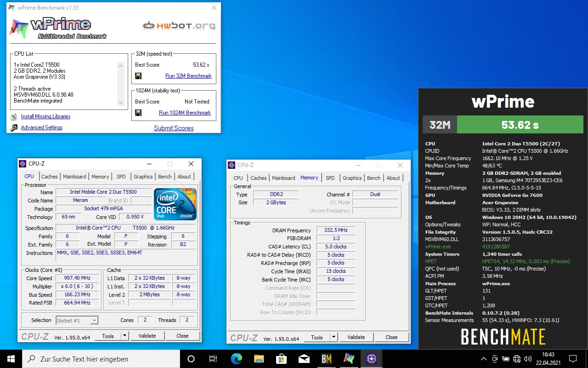Open the Mail app from the taskbar
Image resolution: width=588 pixels, height=368 pixels.
tap(304, 359)
